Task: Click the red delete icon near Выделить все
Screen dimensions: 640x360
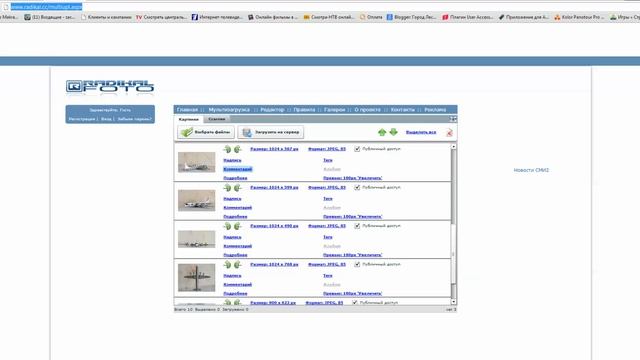Action: (x=449, y=132)
